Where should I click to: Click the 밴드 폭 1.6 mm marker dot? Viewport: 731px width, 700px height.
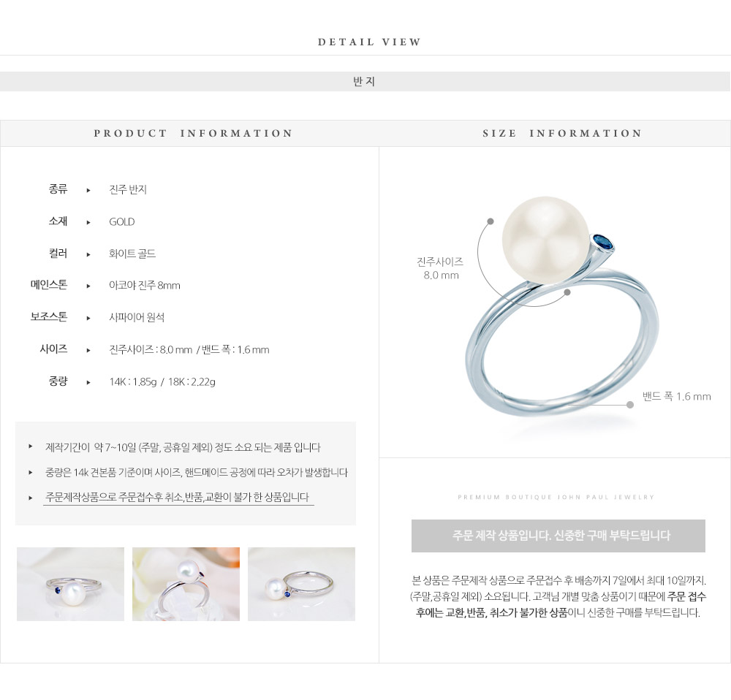(x=630, y=405)
